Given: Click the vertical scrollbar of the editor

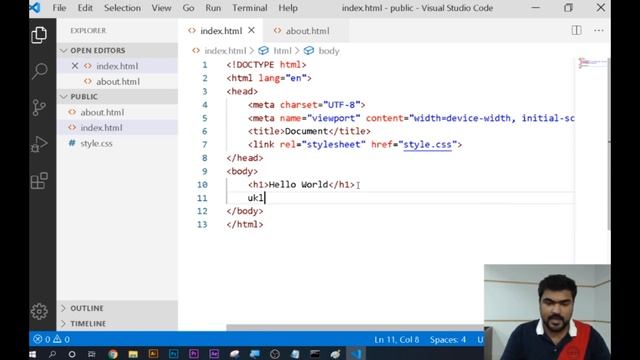Looking at the screenshot, I should pyautogui.click(x=609, y=143).
